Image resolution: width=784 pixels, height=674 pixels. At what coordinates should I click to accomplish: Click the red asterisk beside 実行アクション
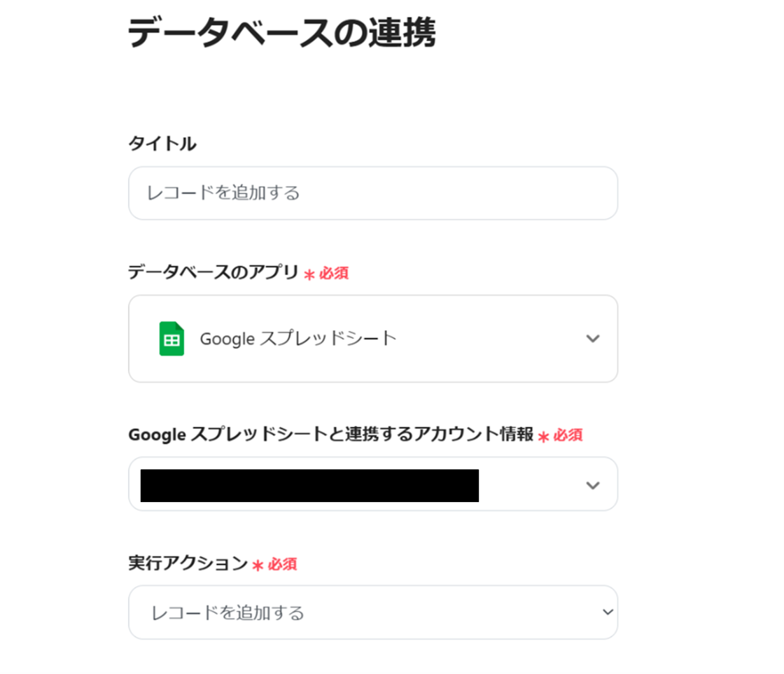(258, 566)
